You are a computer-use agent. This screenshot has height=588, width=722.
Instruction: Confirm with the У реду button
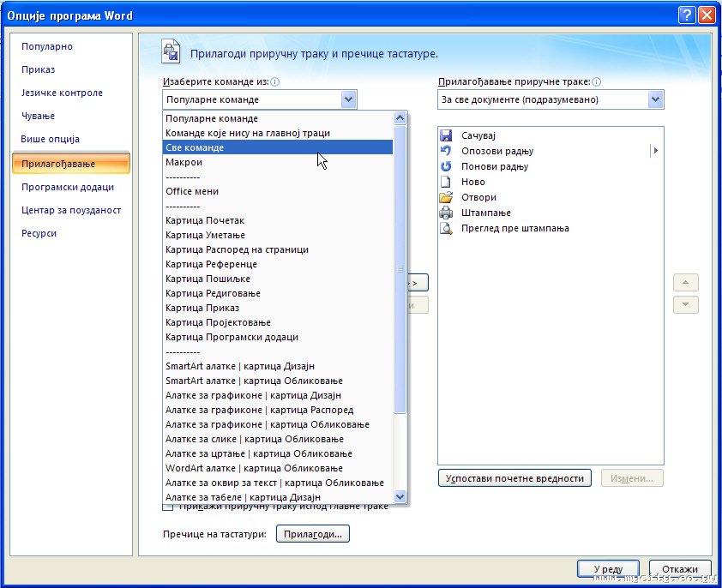pyautogui.click(x=608, y=569)
